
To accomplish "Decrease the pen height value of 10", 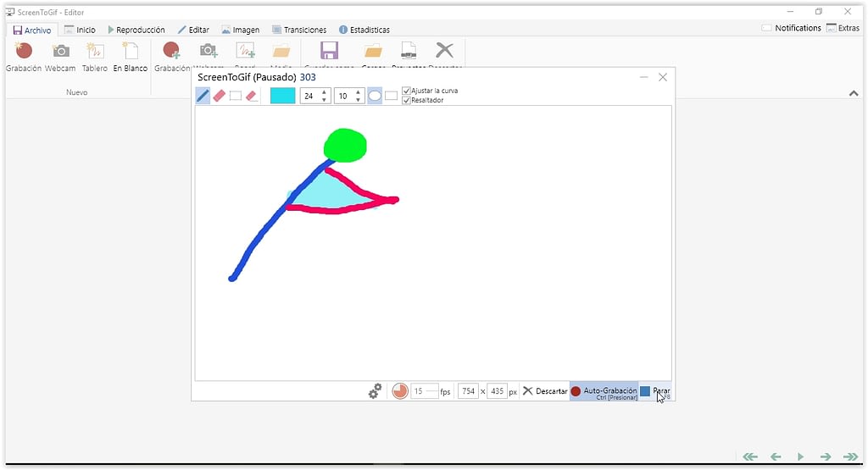I will 359,100.
